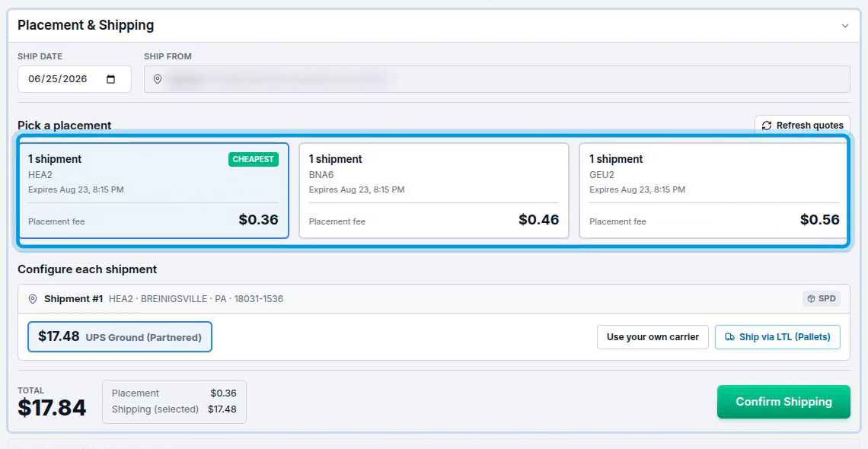
Task: Pick the GEU2 placement option
Action: click(x=713, y=191)
